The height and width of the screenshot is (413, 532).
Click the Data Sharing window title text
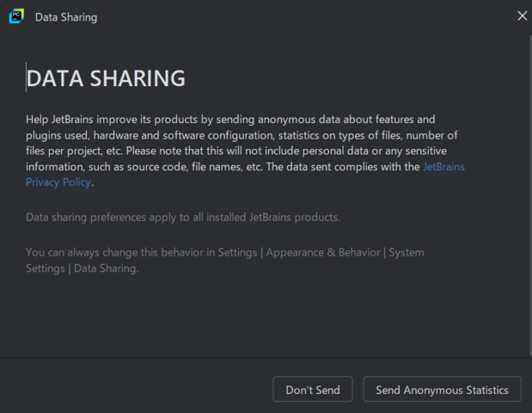66,17
